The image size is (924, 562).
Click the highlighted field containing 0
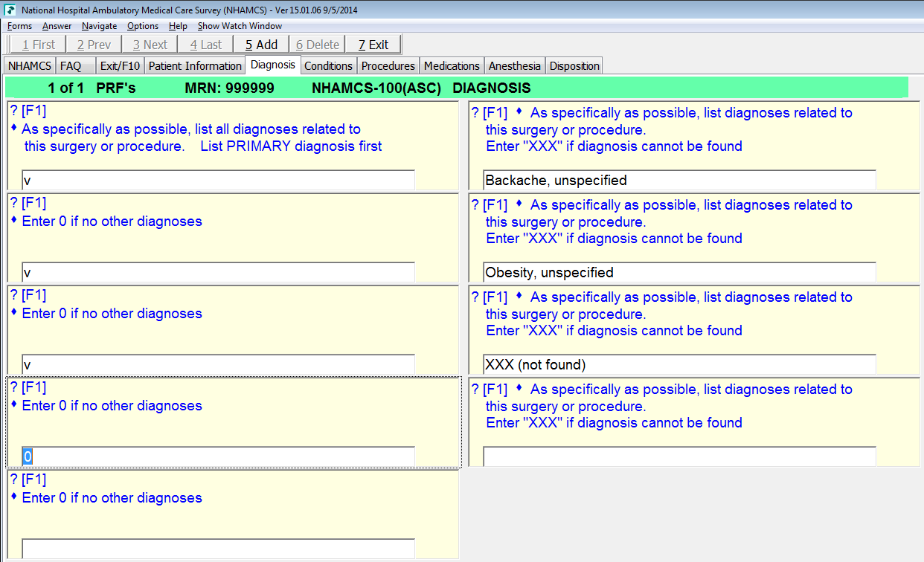[218, 457]
